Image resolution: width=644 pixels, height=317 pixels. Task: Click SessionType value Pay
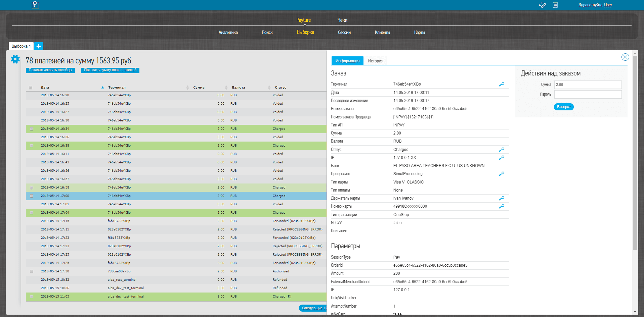397,257
